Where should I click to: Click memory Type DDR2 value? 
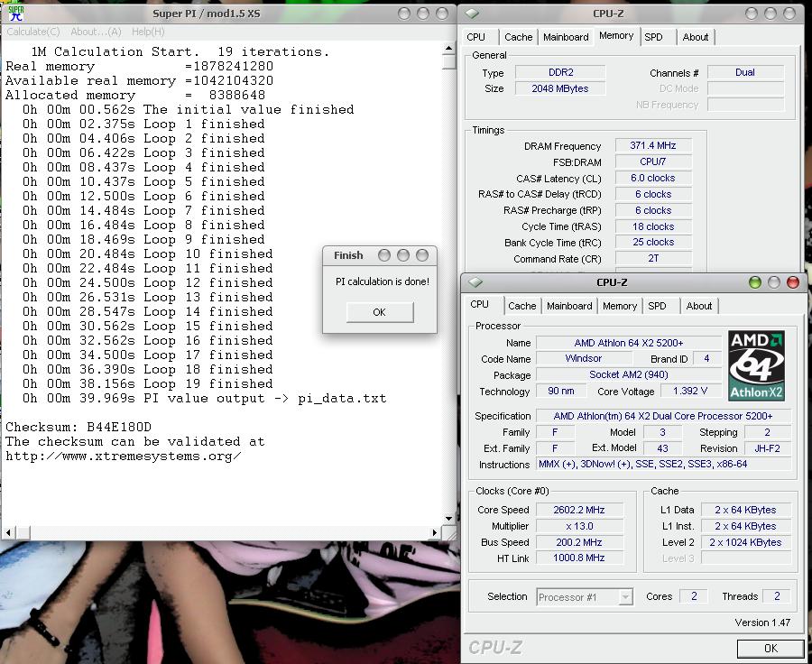coord(560,72)
